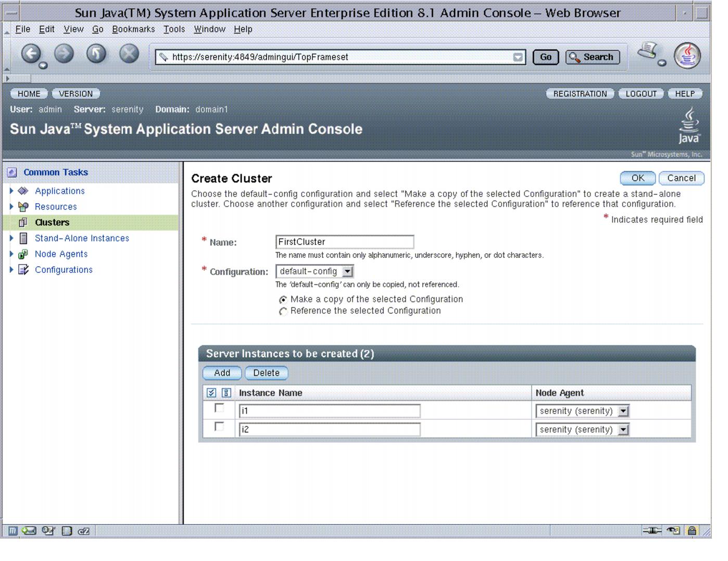Viewport: 728px width, 561px height.
Task: Open the Configuration default-config dropdown
Action: click(315, 271)
